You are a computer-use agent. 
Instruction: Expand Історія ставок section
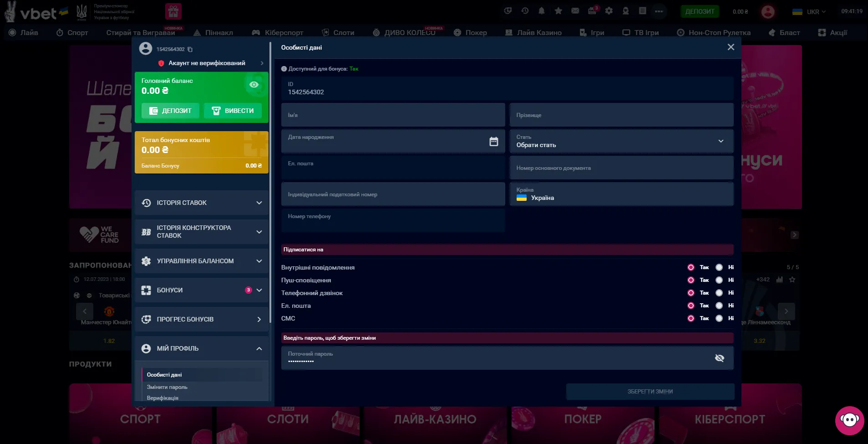(202, 203)
